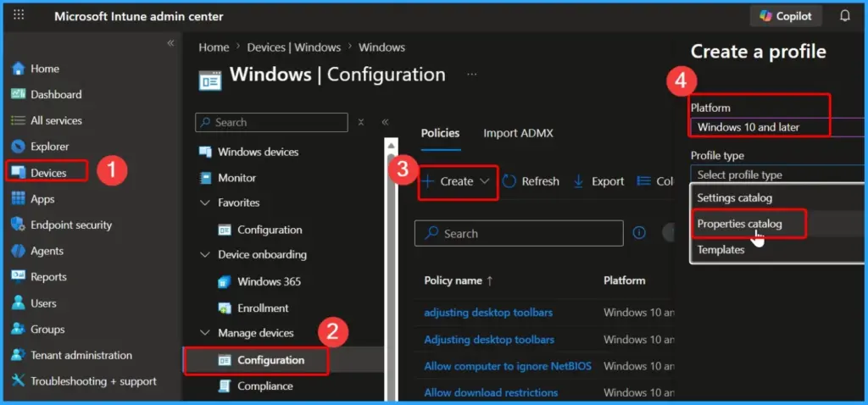Screen dimensions: 868x405
Task: Open 'Allow computer to ignore NetBIOS' policy
Action: pos(508,366)
